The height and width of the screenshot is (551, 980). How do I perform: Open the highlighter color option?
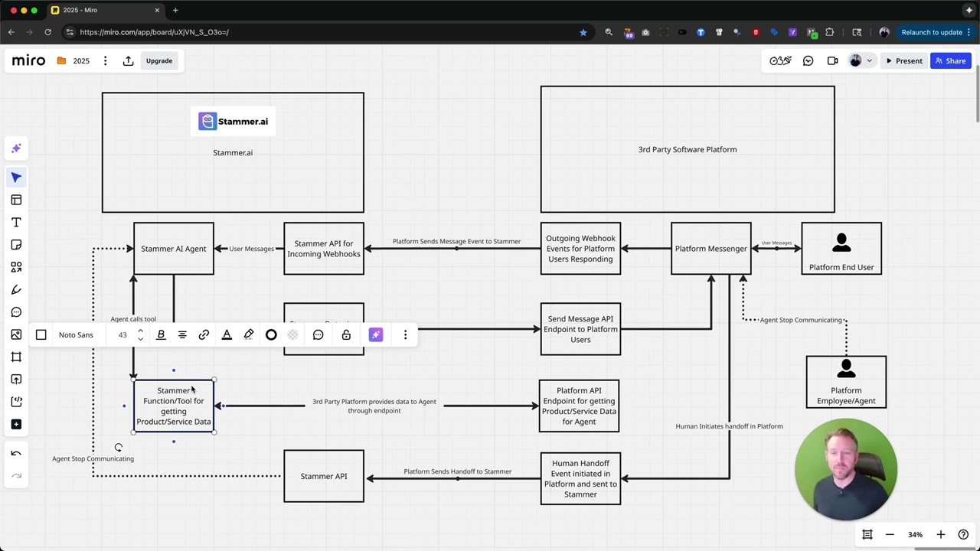[249, 334]
